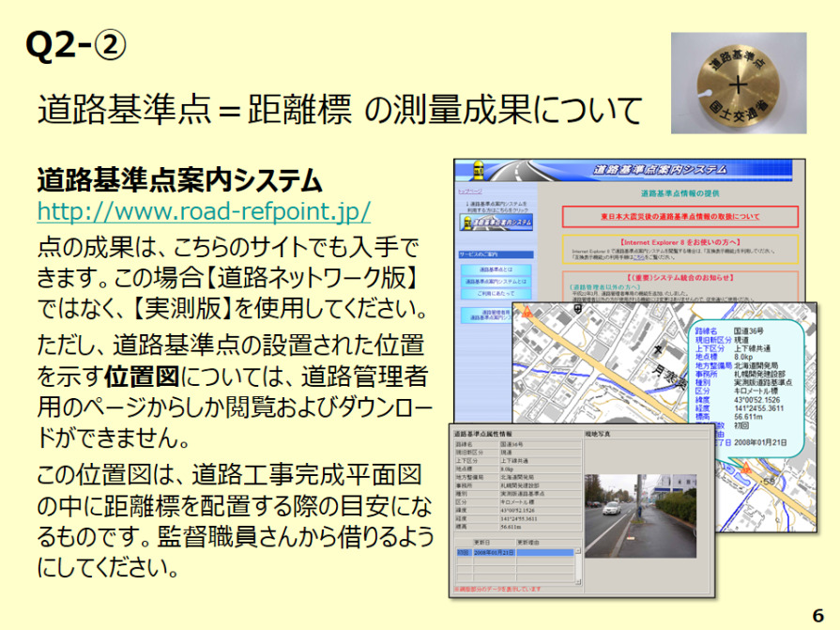Open the トップページ link in sidebar
The width and height of the screenshot is (840, 630).
(470, 192)
